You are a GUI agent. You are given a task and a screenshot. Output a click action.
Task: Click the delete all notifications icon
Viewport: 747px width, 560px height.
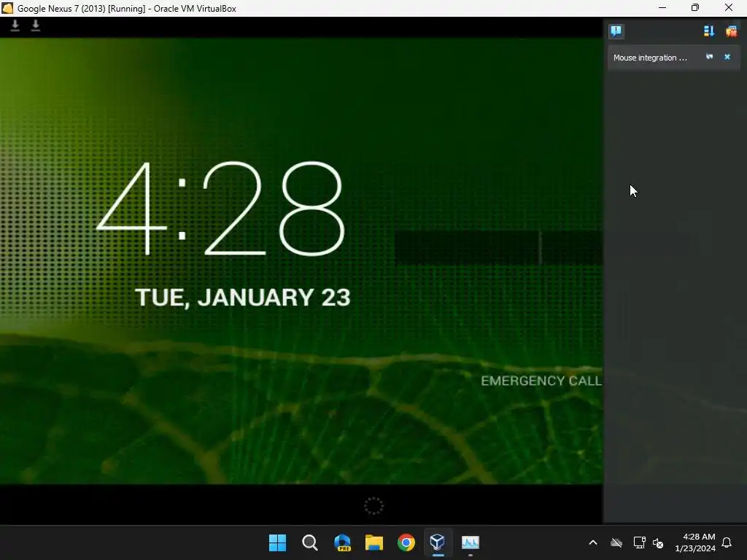click(731, 31)
